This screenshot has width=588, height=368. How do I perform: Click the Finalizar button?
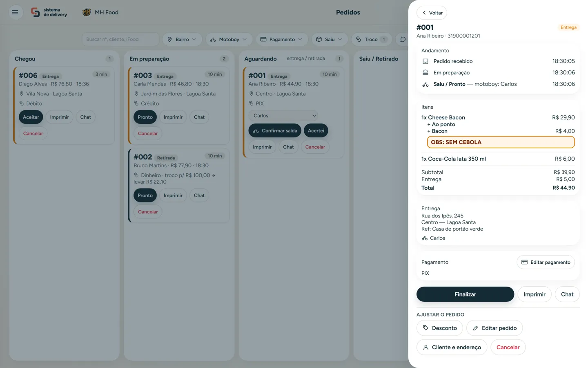(465, 294)
